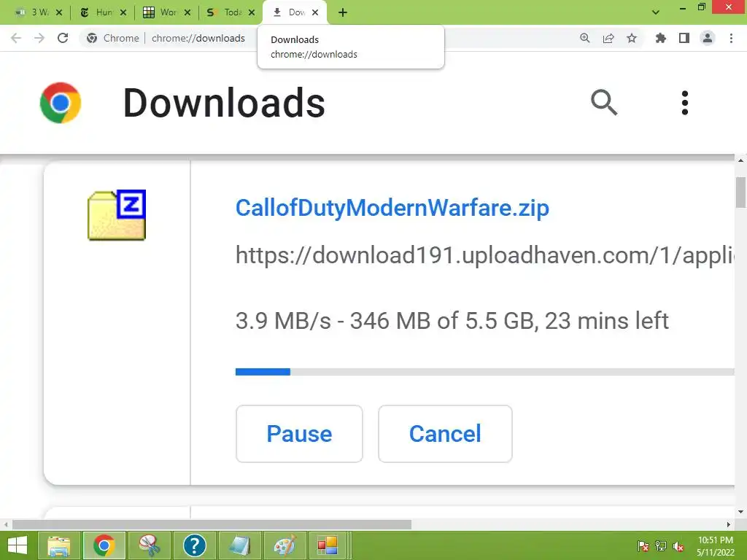Close the 'Hun' tab
The height and width of the screenshot is (560, 747).
tap(123, 12)
